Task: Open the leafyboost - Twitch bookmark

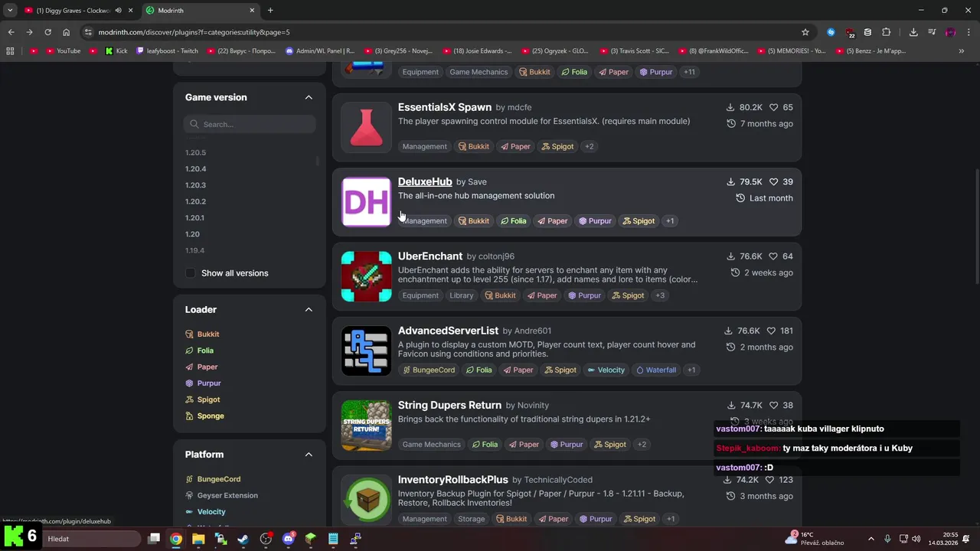Action: (x=167, y=51)
